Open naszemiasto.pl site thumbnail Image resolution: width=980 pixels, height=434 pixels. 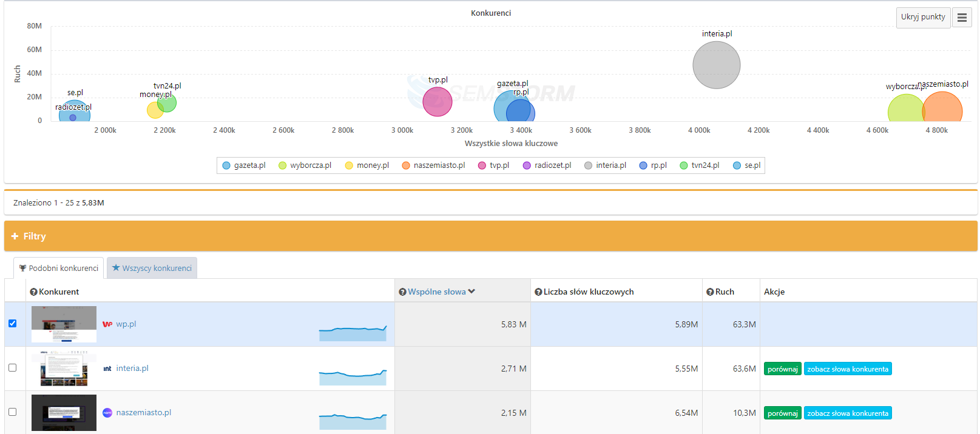coord(64,413)
